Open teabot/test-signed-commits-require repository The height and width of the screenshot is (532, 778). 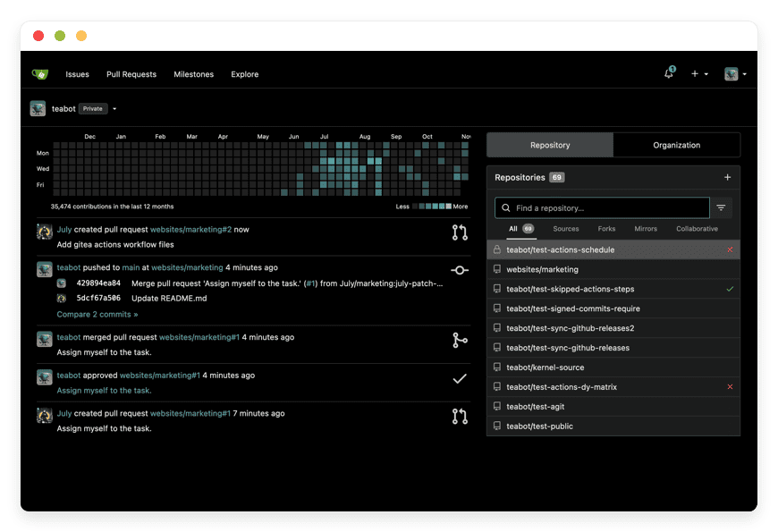tap(573, 308)
